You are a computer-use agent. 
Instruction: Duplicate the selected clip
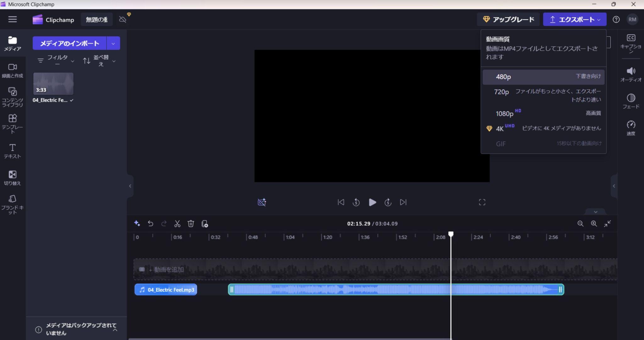205,223
